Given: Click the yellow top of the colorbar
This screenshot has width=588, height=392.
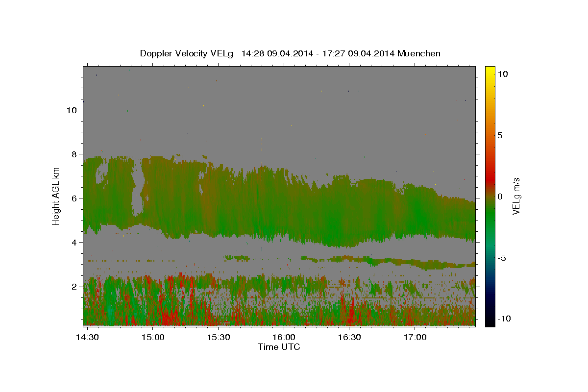Looking at the screenshot, I should [490, 71].
